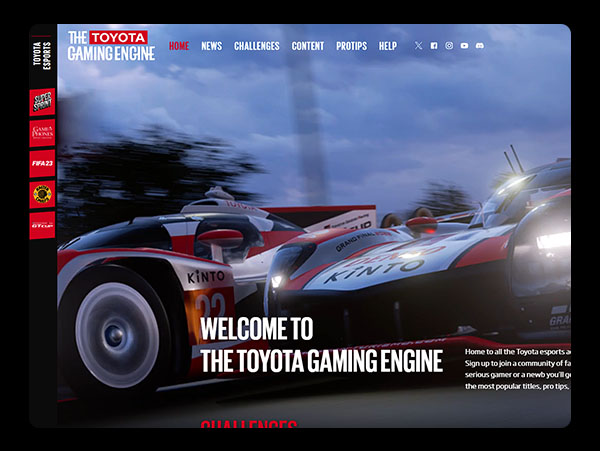
Task: Switch to the Protips menu item
Action: coord(351,46)
